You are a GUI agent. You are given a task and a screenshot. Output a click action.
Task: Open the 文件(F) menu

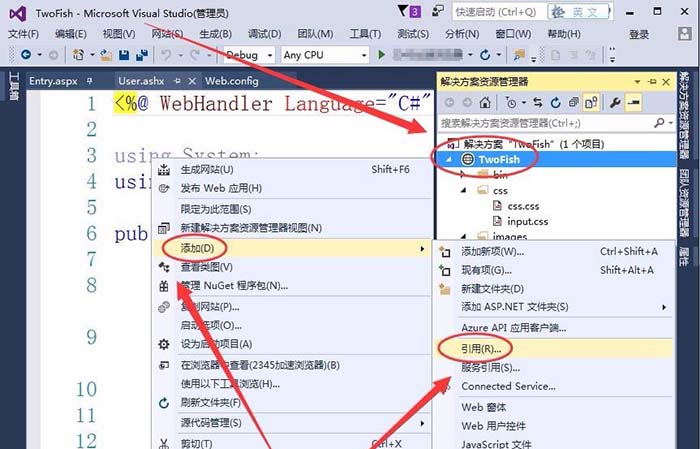pyautogui.click(x=23, y=34)
